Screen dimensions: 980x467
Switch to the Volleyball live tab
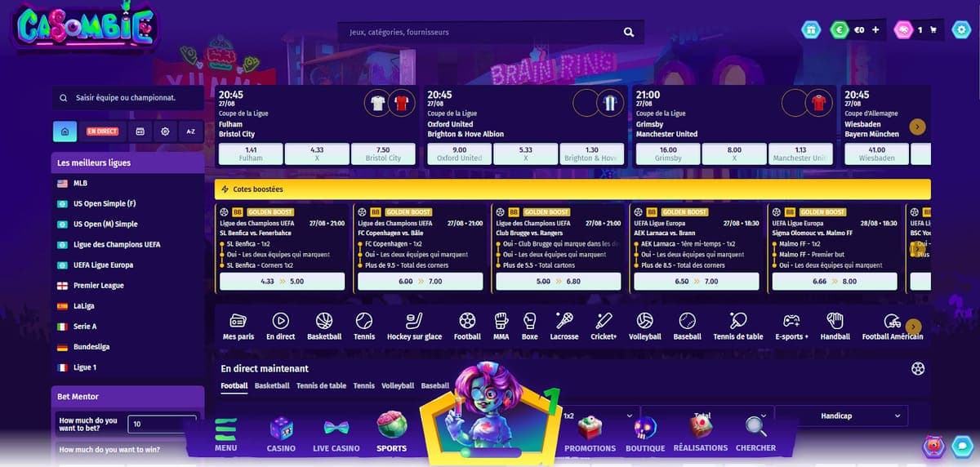coord(398,385)
